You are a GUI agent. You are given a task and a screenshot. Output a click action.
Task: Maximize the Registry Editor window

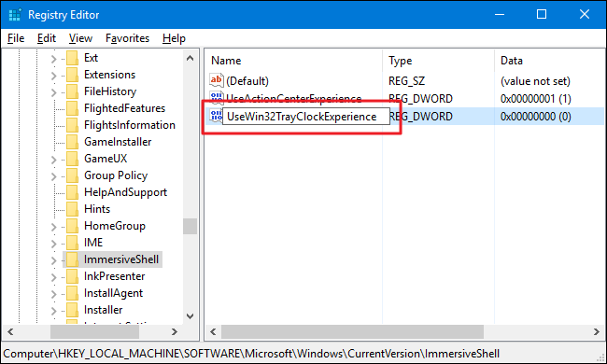[542, 14]
